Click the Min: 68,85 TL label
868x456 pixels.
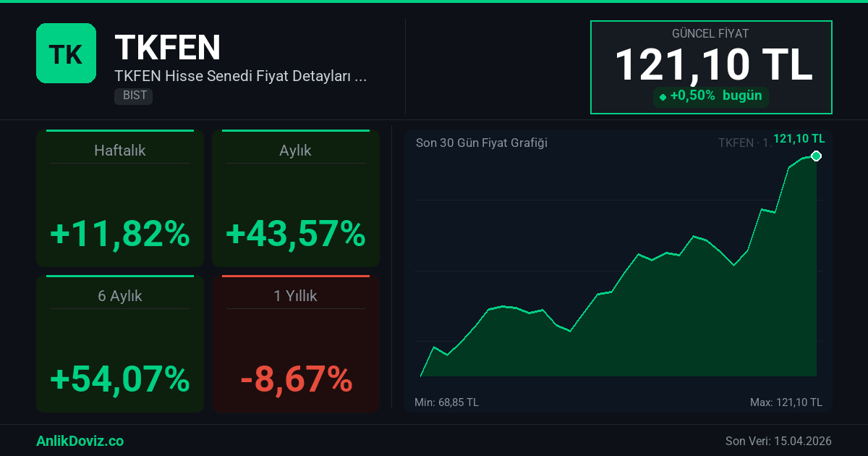click(x=446, y=402)
